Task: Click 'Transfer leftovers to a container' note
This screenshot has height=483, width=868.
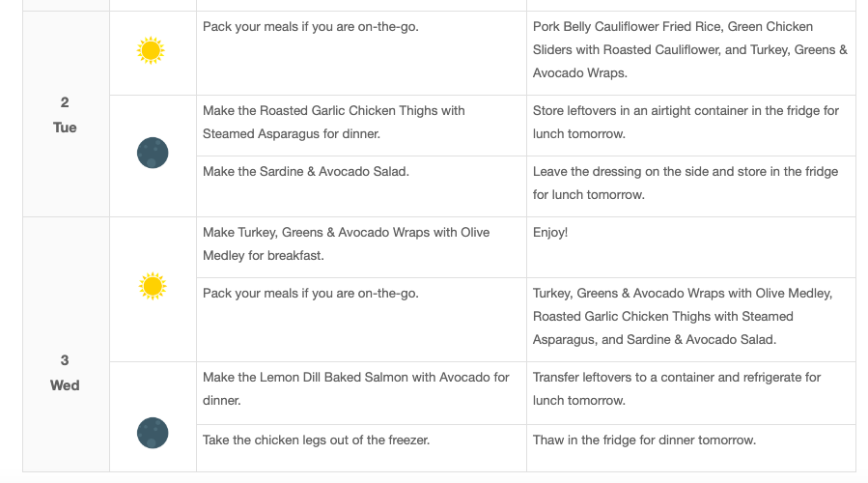Action: click(677, 389)
